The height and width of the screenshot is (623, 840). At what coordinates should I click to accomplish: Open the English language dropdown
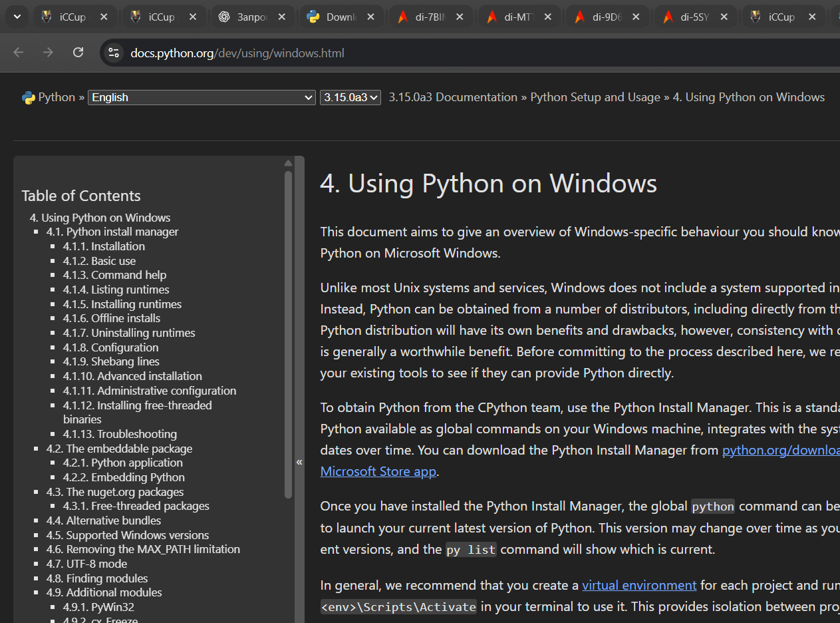coord(202,98)
